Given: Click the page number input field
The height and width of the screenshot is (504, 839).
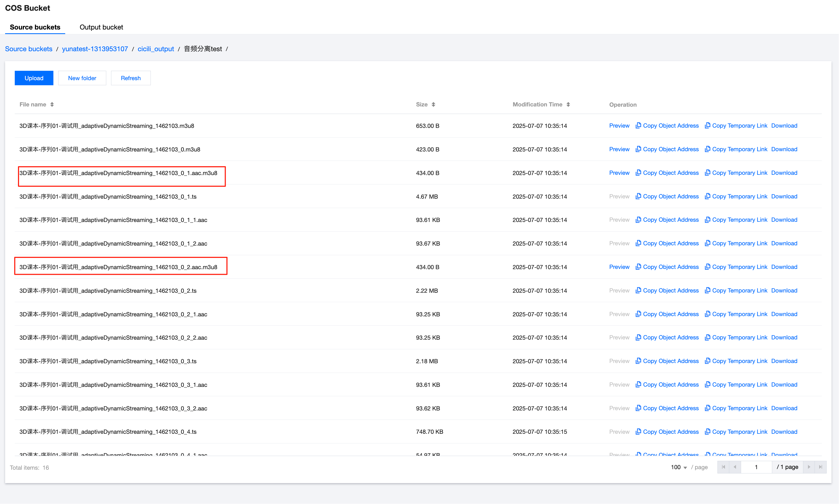Looking at the screenshot, I should pyautogui.click(x=756, y=467).
